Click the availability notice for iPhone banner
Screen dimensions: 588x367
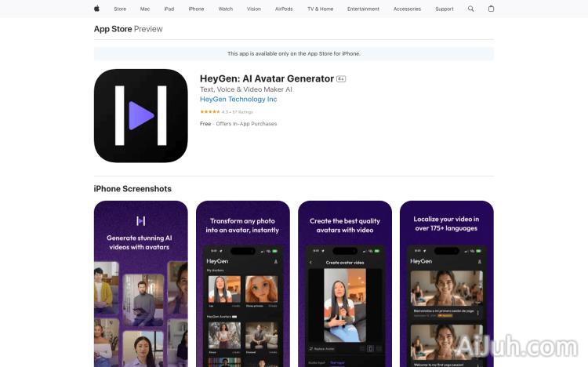pyautogui.click(x=294, y=53)
